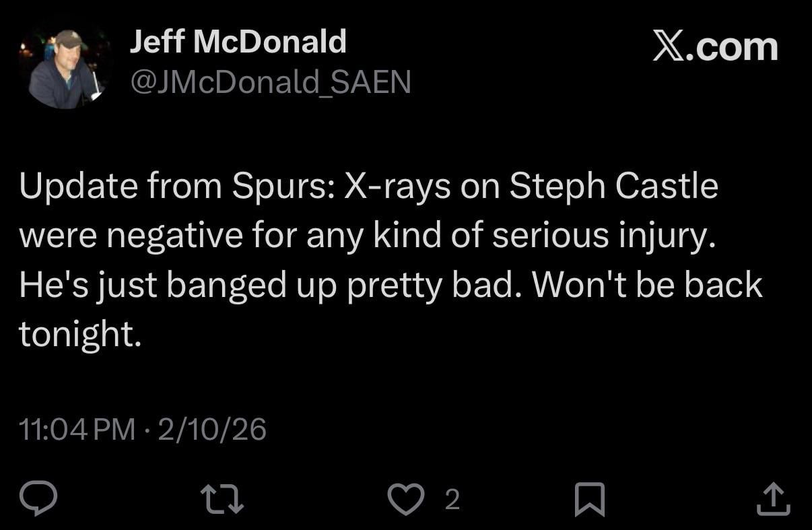Viewport: 812px width, 530px height.
Task: Click the heart icon to favorite the post
Action: tap(407, 498)
